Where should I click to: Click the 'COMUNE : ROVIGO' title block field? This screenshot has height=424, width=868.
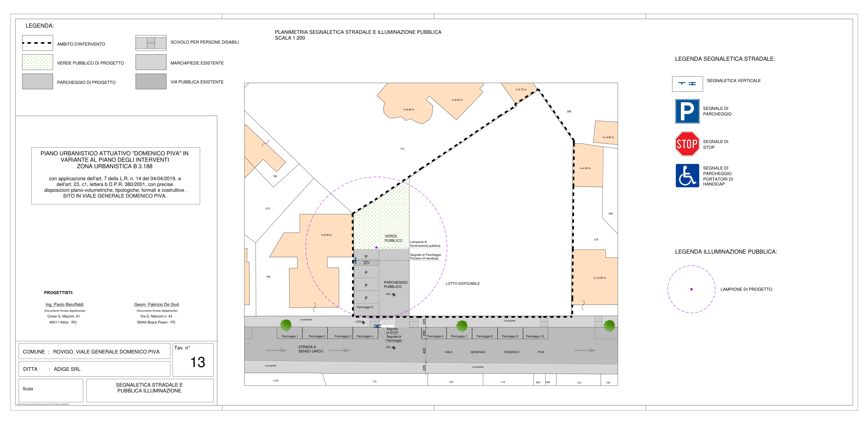tap(94, 352)
